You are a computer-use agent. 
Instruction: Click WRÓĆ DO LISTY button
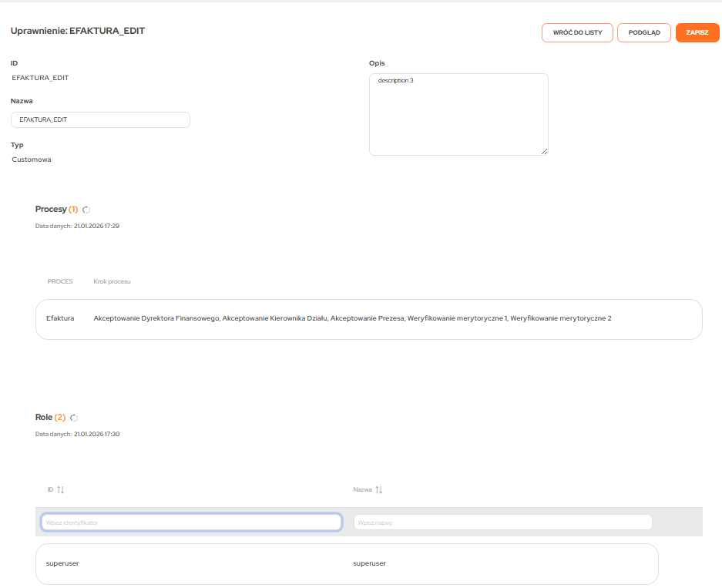tap(577, 32)
